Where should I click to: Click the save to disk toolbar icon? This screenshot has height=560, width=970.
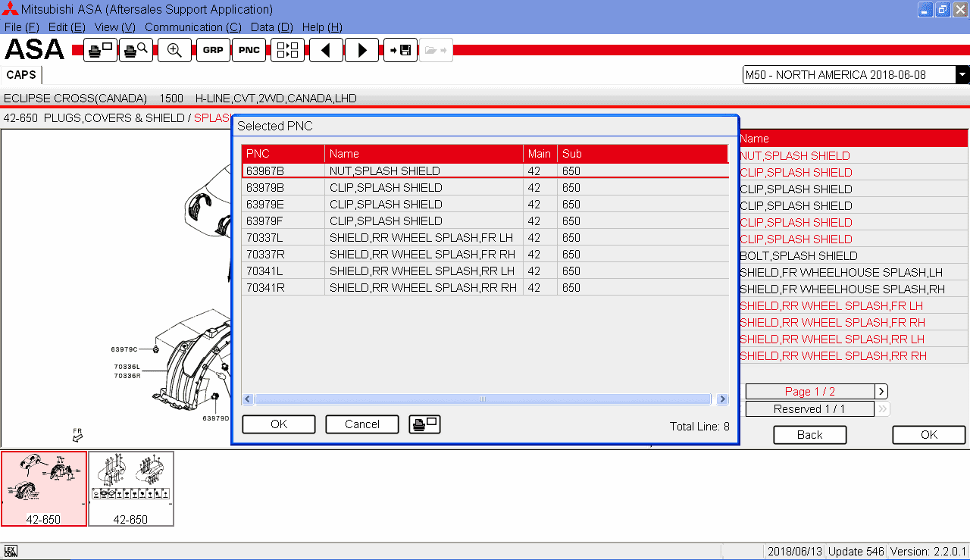point(400,50)
